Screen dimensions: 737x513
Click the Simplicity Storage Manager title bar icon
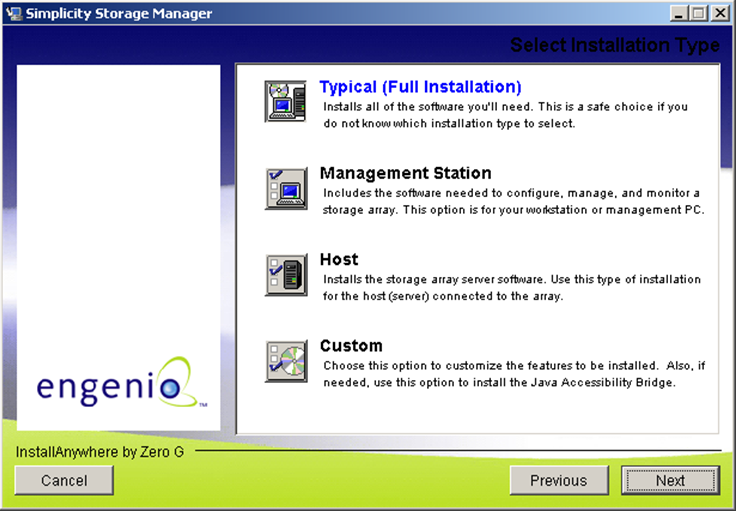pyautogui.click(x=13, y=13)
